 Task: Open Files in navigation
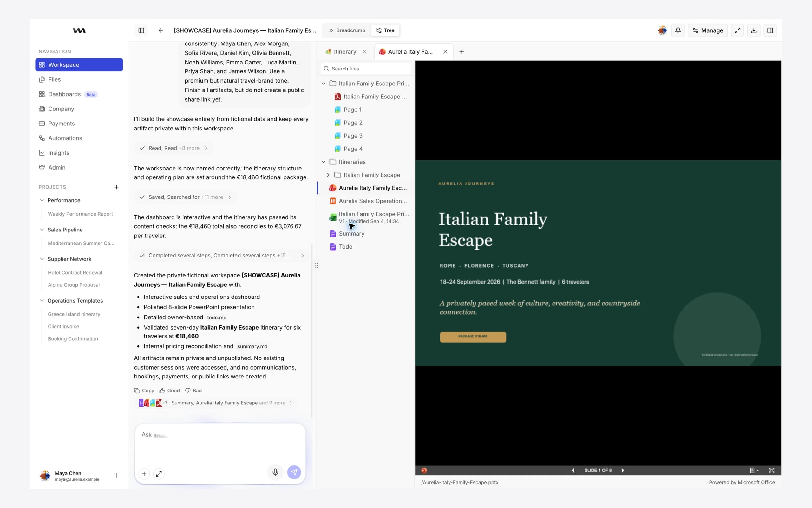point(79,80)
